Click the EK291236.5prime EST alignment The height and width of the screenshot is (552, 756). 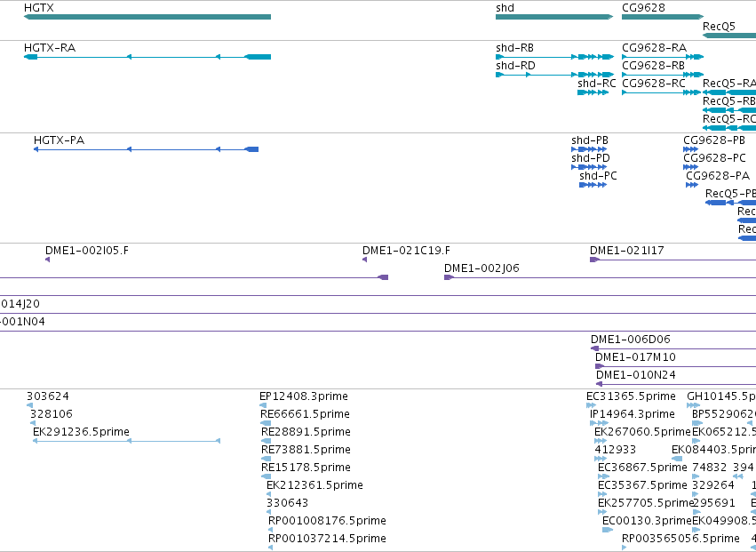coord(126,441)
